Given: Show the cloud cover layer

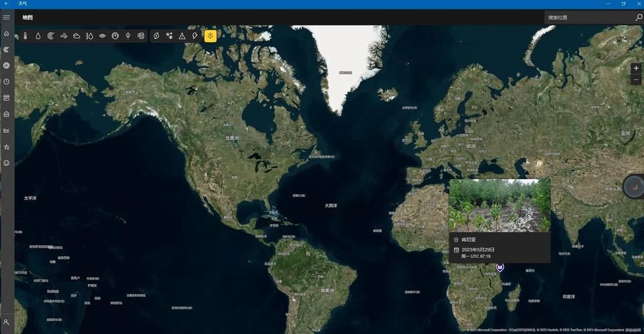Looking at the screenshot, I should (x=77, y=36).
